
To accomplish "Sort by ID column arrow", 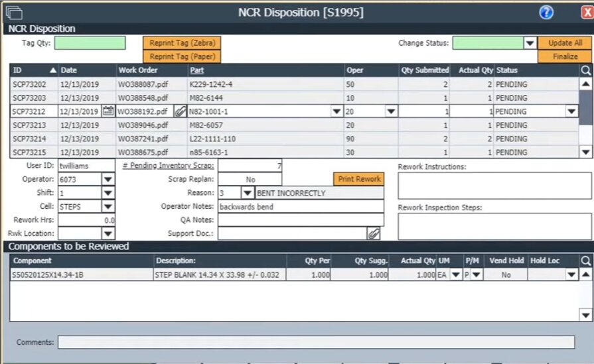I will tap(53, 70).
